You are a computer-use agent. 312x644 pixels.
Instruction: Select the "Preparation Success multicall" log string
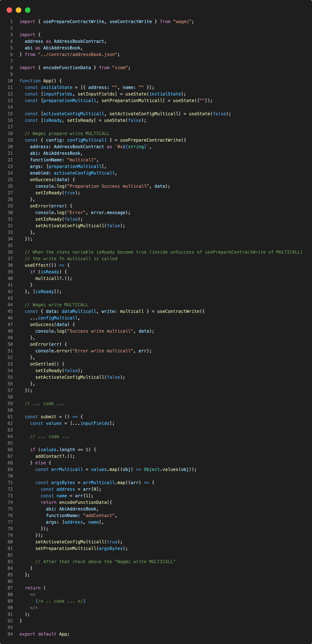108,186
